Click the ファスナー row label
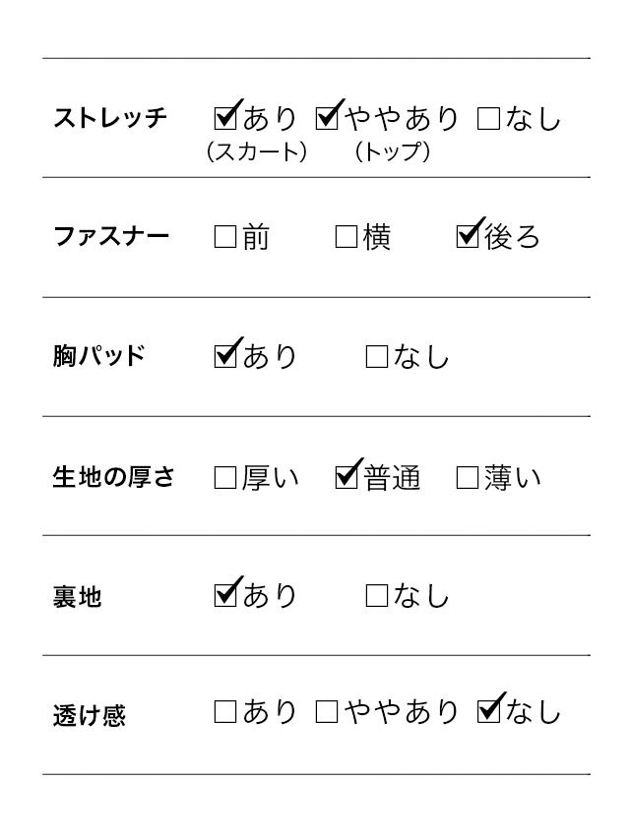Screen dimensions: 630x840 (110, 237)
